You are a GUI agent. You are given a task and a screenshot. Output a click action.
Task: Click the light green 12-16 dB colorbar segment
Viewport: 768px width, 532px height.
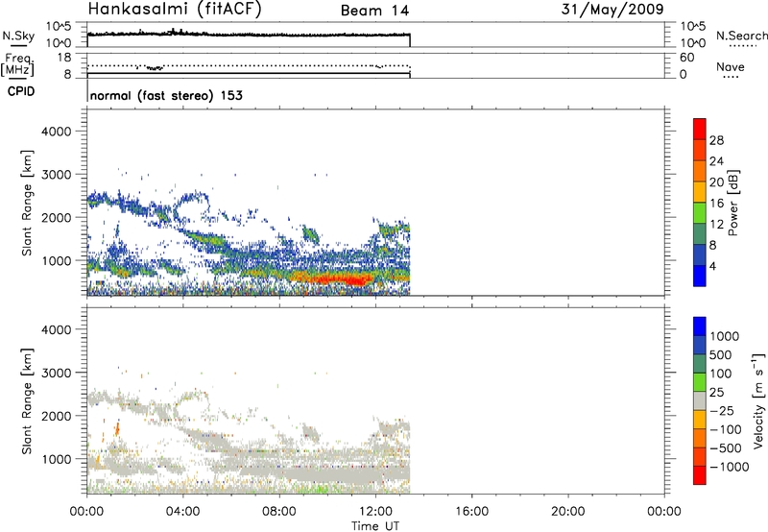(x=700, y=213)
